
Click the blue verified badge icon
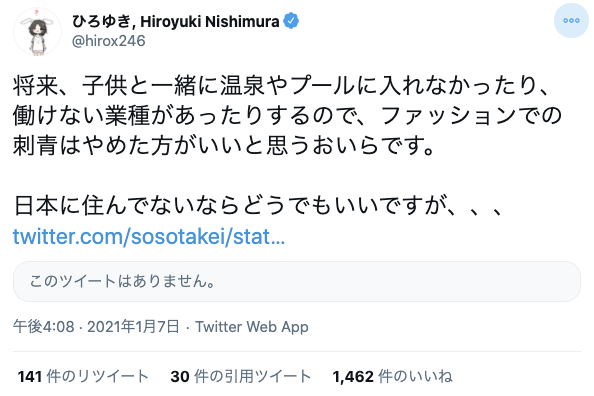[x=291, y=21]
